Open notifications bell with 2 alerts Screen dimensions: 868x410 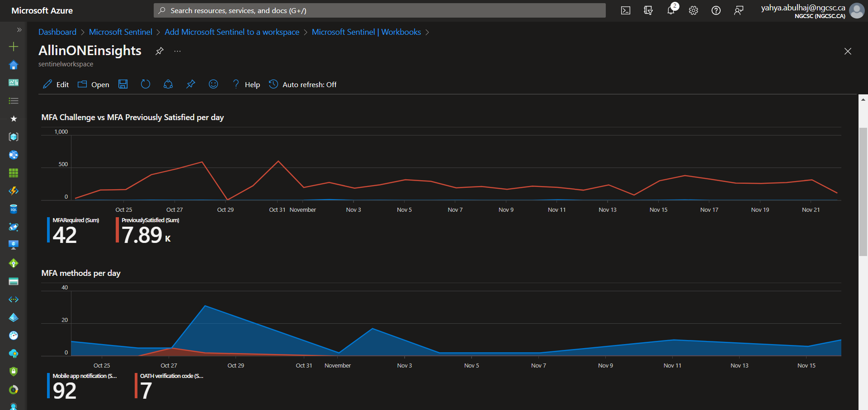[x=671, y=10]
